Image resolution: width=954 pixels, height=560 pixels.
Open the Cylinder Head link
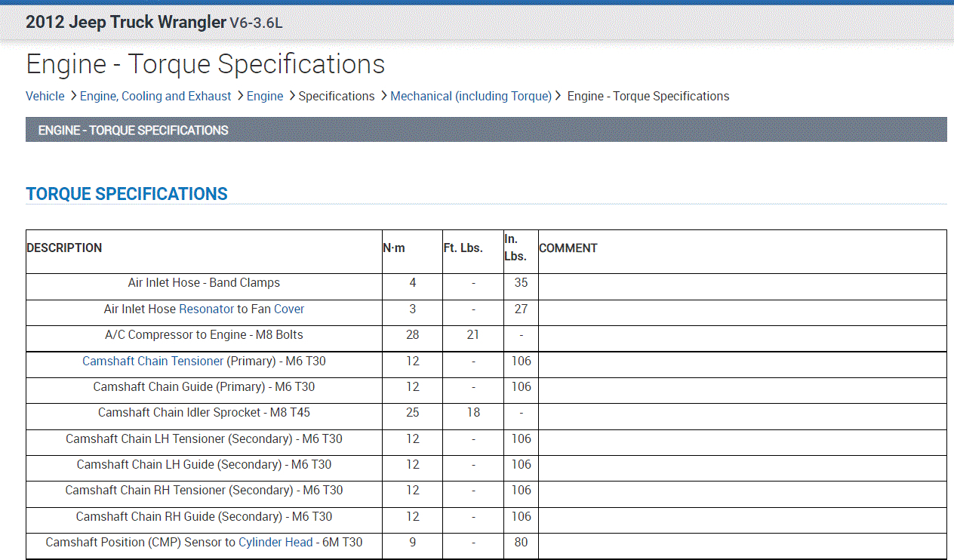tap(275, 542)
